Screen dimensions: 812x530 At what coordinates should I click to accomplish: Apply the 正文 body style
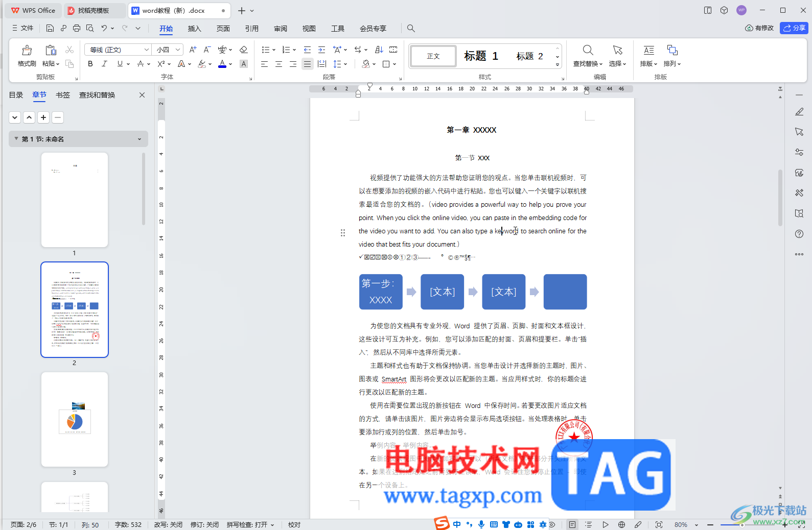433,56
